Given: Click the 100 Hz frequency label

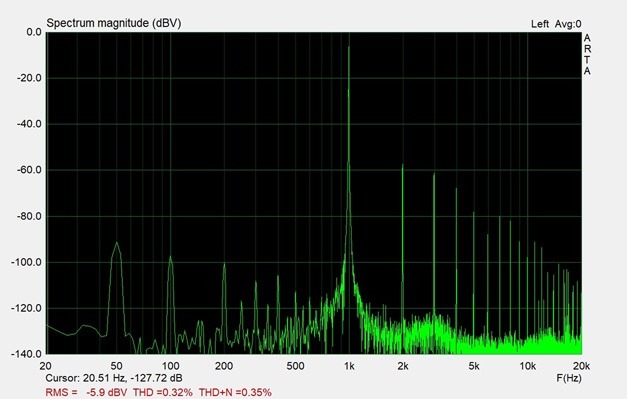Looking at the screenshot, I should tap(170, 366).
